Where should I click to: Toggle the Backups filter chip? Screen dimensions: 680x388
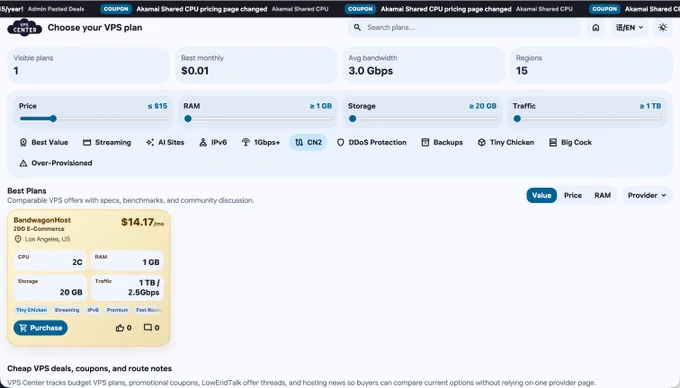click(x=442, y=142)
